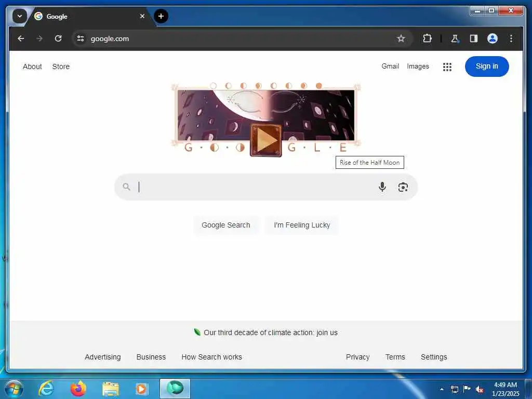Reload the Google page

point(58,38)
